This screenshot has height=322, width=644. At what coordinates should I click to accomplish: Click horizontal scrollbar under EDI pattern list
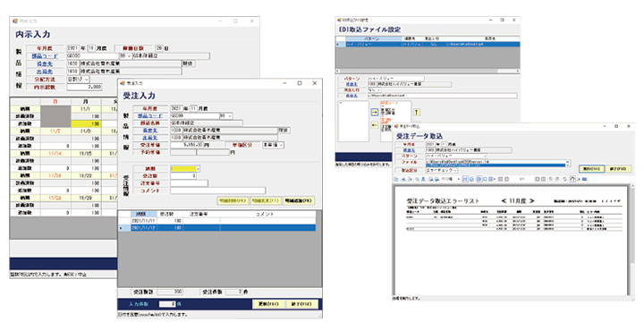click(x=428, y=72)
